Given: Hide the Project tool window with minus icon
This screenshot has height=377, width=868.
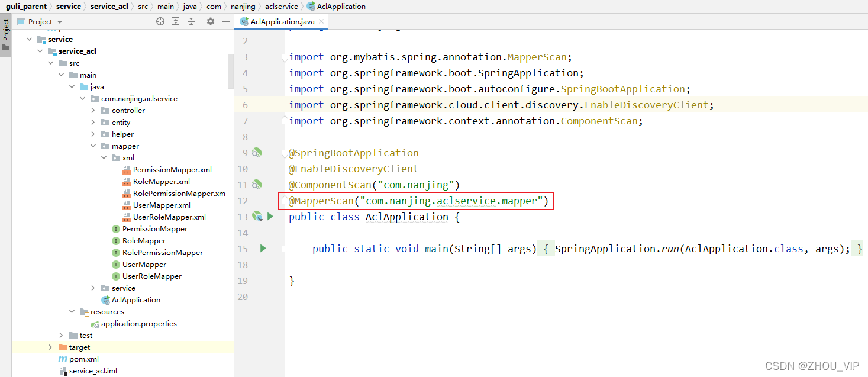Looking at the screenshot, I should point(225,21).
